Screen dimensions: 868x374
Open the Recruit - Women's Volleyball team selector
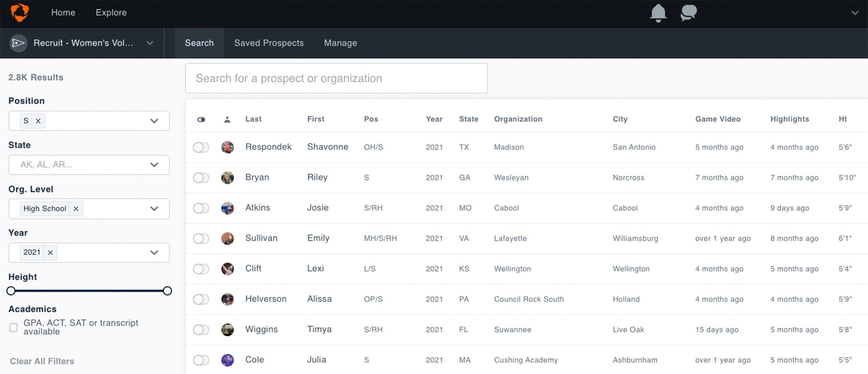(x=83, y=43)
